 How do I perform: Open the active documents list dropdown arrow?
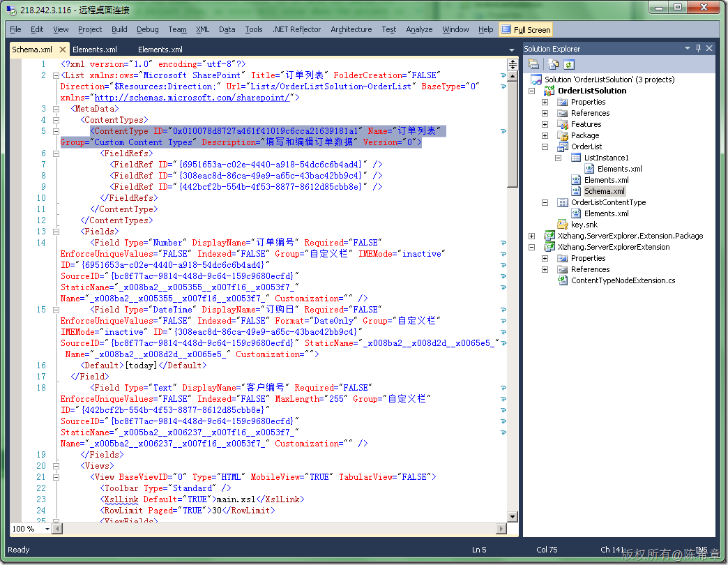click(512, 50)
